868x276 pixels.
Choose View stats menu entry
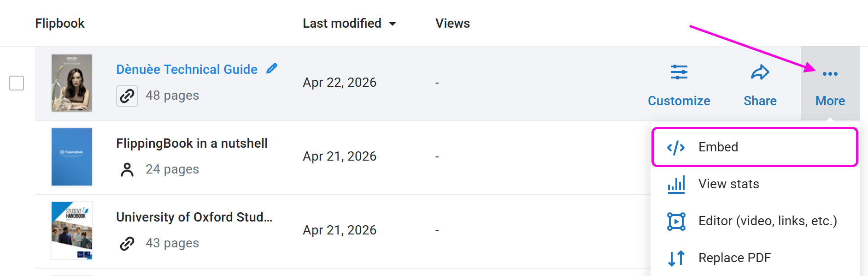[x=728, y=184]
